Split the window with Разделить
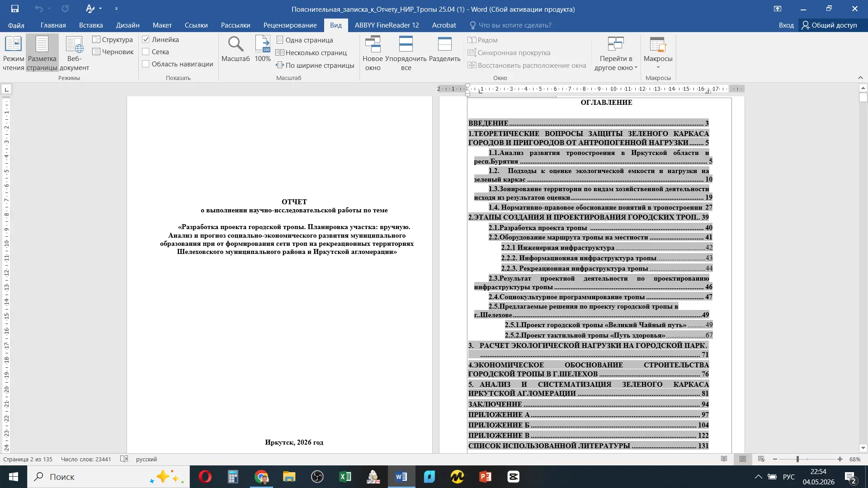The height and width of the screenshot is (488, 868). pyautogui.click(x=445, y=49)
